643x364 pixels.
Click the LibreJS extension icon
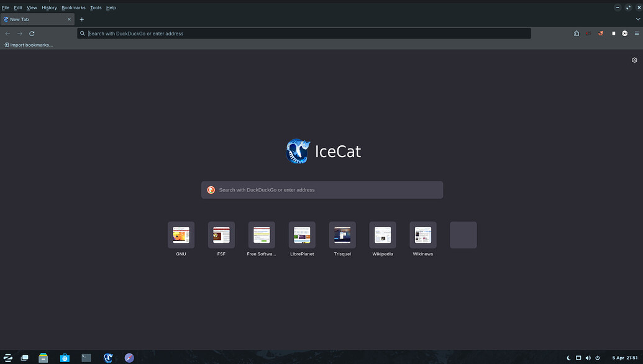[588, 33]
